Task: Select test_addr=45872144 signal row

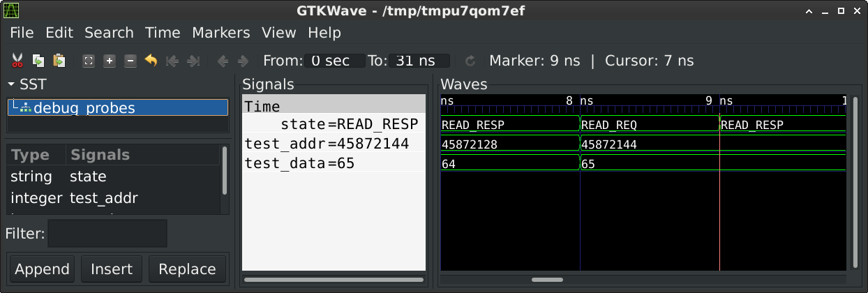Action: (x=334, y=144)
